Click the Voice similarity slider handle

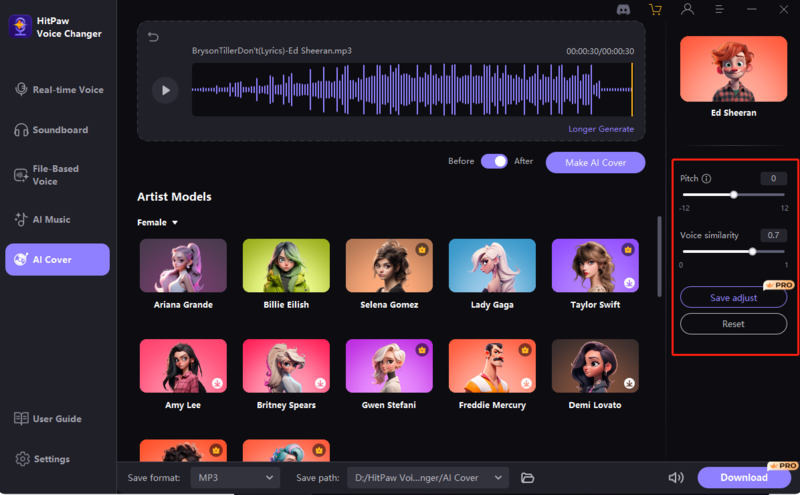click(x=753, y=251)
